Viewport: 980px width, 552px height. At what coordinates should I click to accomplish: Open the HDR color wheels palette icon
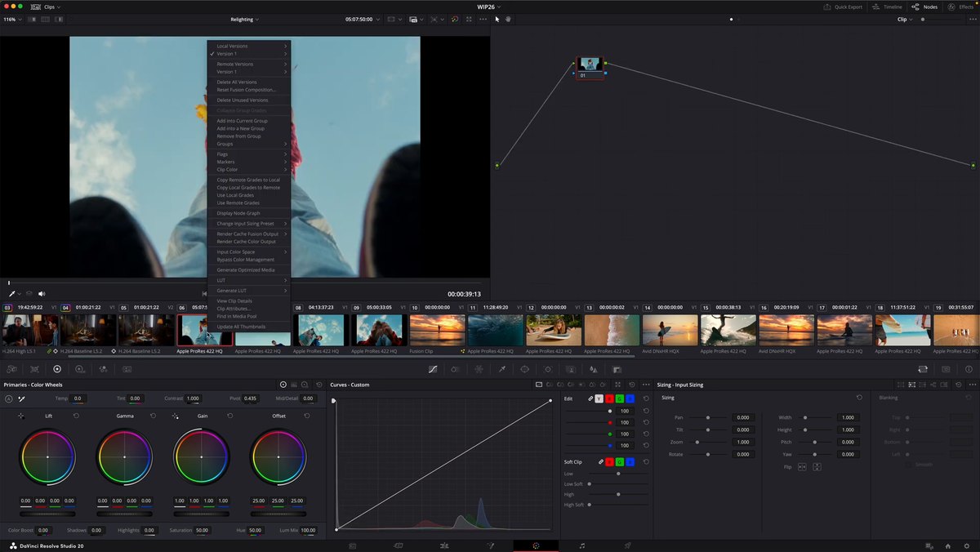(80, 369)
